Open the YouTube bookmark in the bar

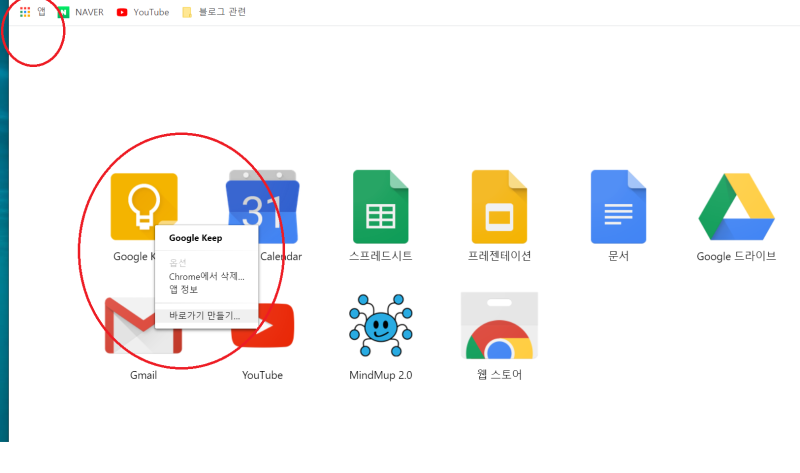coord(143,12)
